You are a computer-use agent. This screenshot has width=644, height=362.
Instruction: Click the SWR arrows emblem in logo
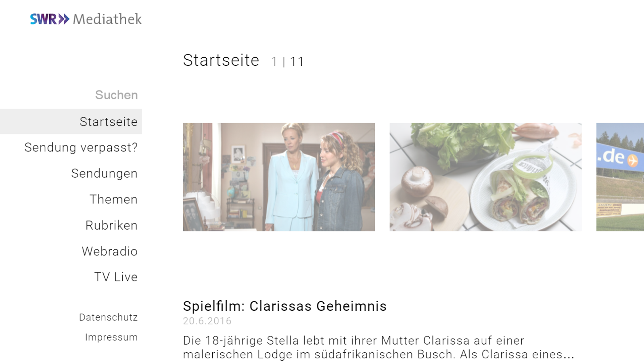click(64, 19)
